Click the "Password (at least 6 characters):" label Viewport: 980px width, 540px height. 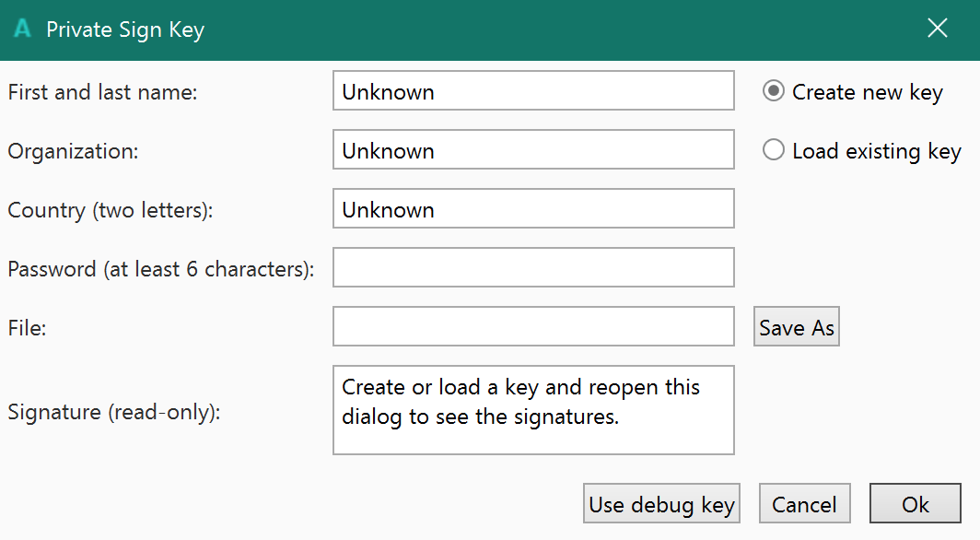pos(161,269)
